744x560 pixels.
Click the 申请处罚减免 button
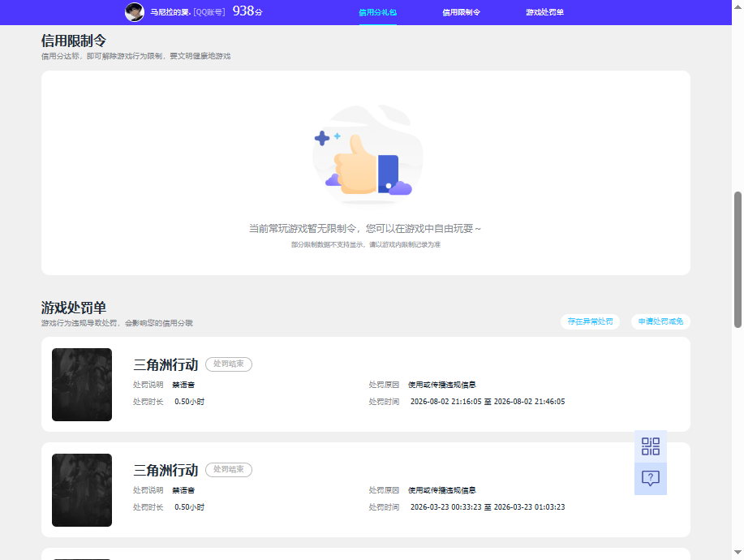(x=660, y=321)
